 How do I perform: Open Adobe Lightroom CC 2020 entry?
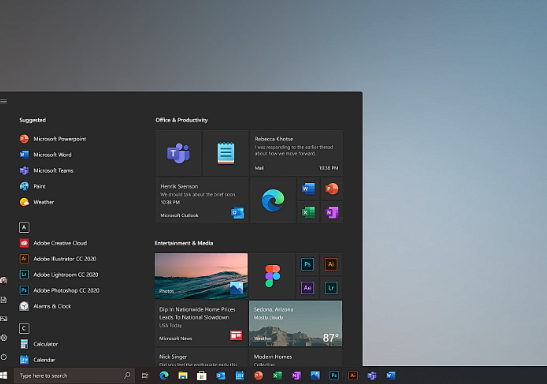59,274
